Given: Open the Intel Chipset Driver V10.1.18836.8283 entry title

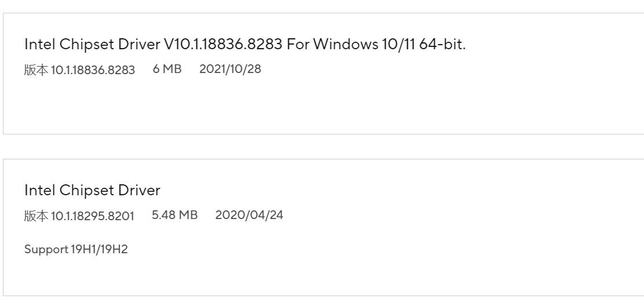Looking at the screenshot, I should point(245,45).
